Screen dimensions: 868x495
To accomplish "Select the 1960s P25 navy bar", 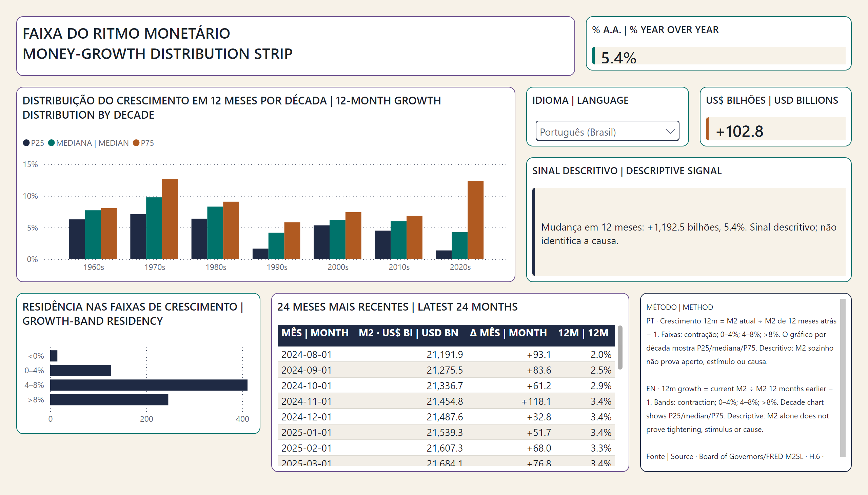I will pyautogui.click(x=77, y=239).
